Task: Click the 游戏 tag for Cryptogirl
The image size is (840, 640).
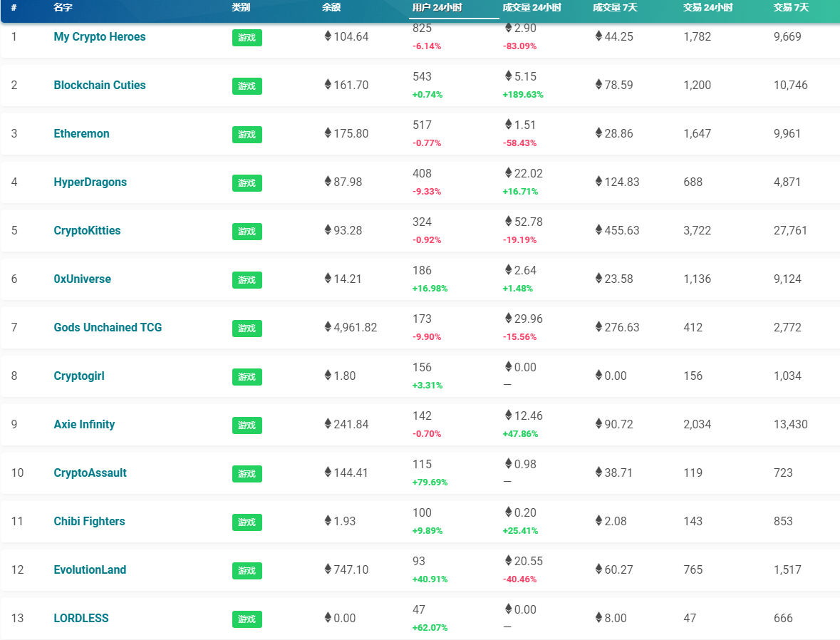Action: (247, 377)
